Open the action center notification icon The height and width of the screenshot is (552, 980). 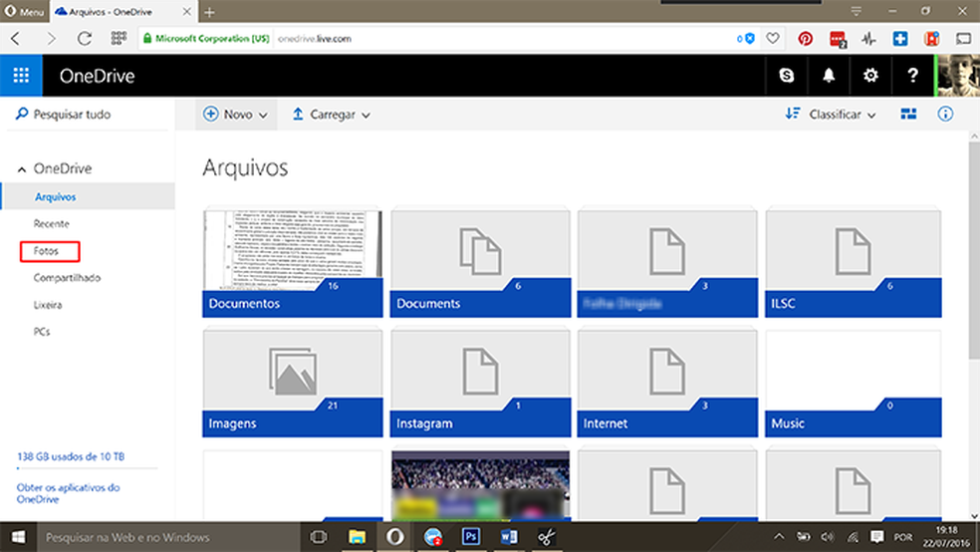(x=876, y=536)
